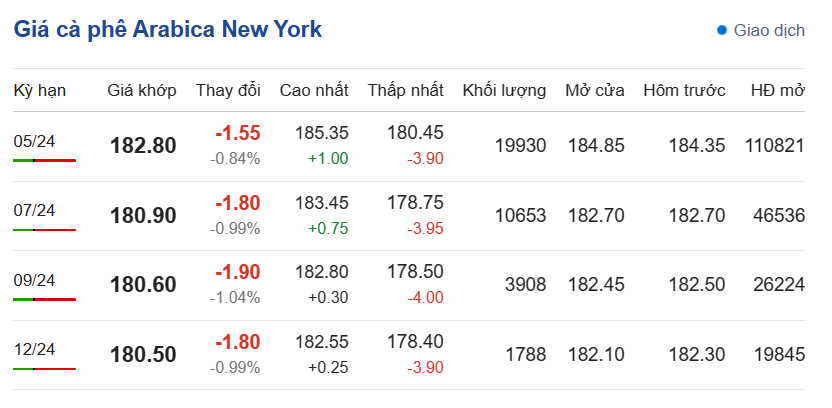Viewport: 832px width, 408px height.
Task: Click the Kỳ hạn column header
Action: [40, 90]
